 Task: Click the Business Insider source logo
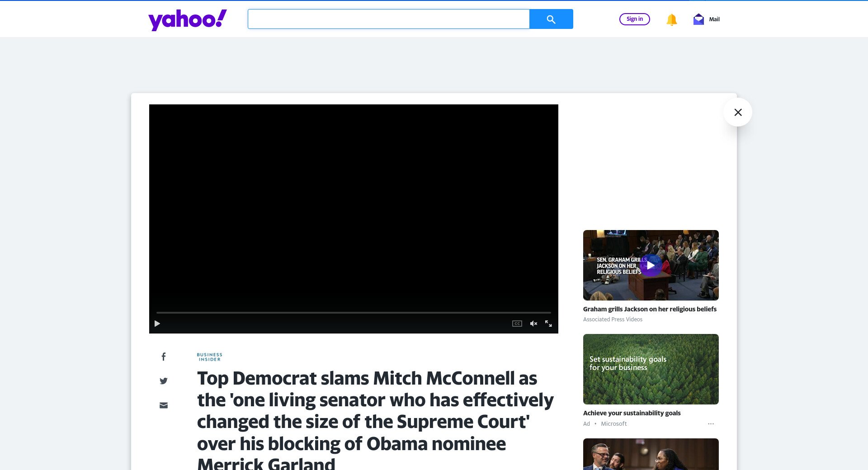(209, 357)
